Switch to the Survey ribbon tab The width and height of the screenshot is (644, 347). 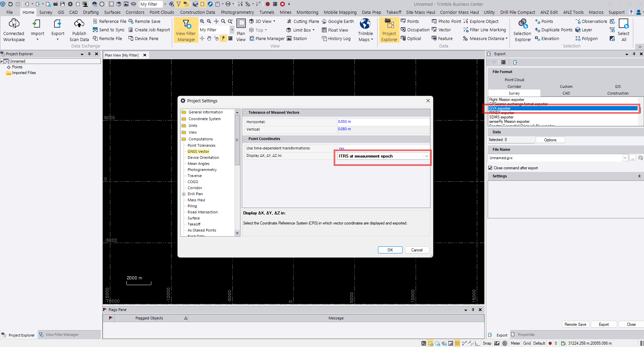tap(46, 12)
